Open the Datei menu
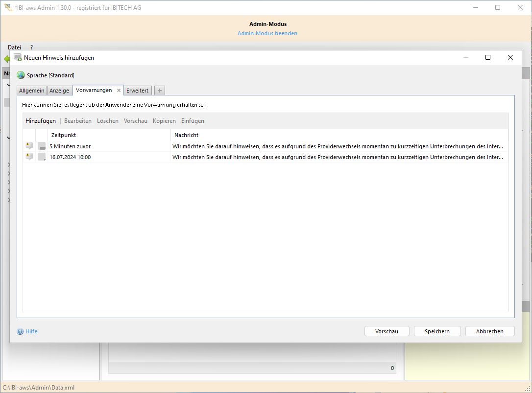Image resolution: width=532 pixels, height=393 pixels. click(x=14, y=47)
